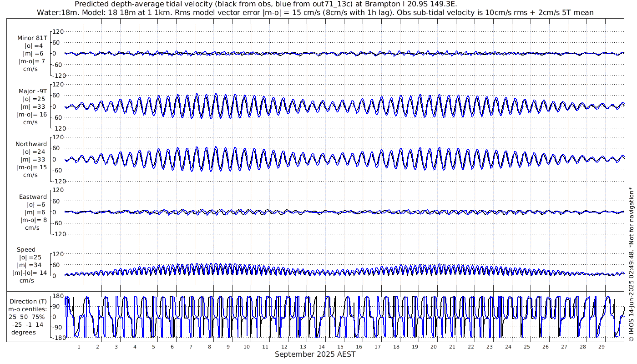Click the 180 tick of the Direction panel

tap(57, 297)
